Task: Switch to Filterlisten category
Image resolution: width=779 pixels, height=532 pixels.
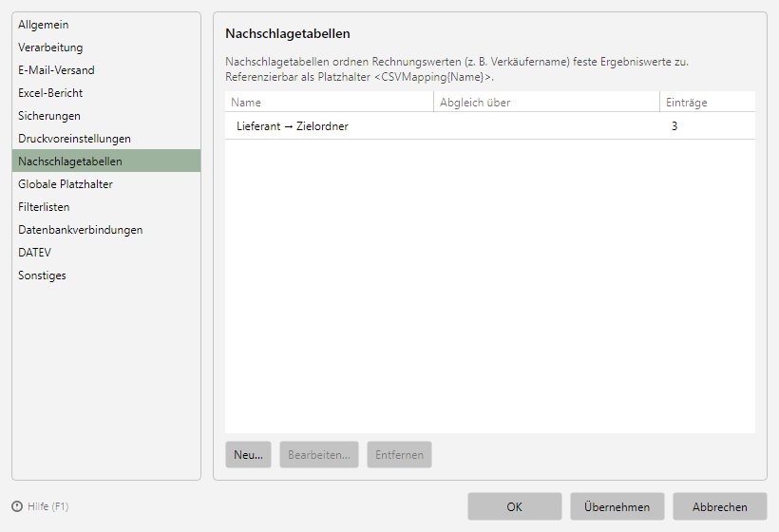Action: [x=106, y=207]
